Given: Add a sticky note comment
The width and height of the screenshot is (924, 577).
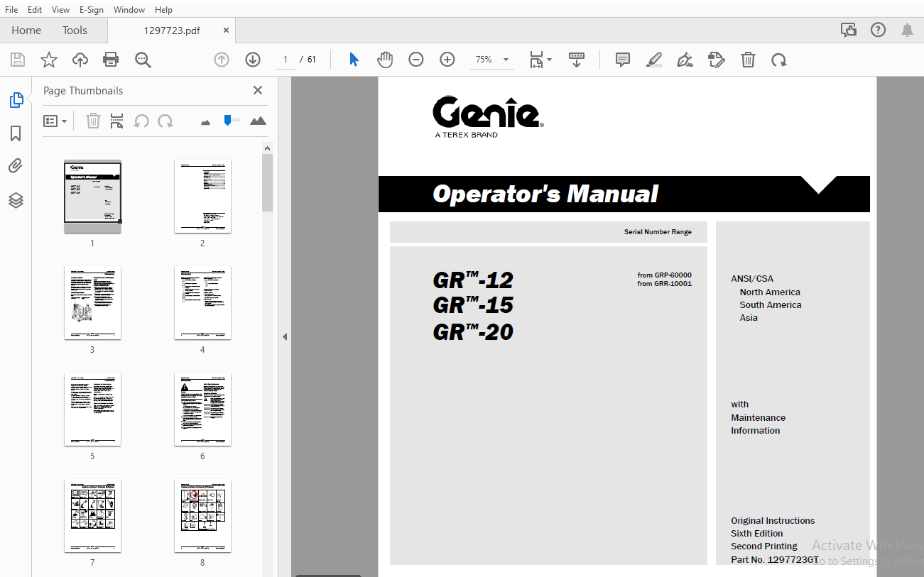Looking at the screenshot, I should coord(623,60).
